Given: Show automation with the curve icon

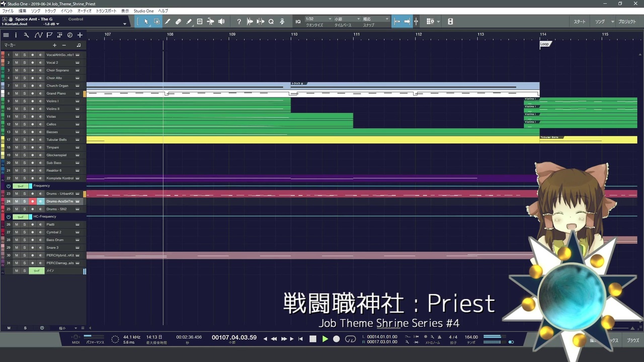Looking at the screenshot, I should (38, 35).
